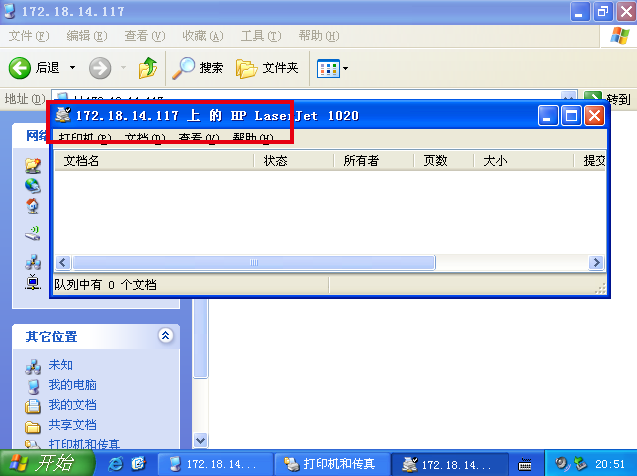Click the queue's left scroll arrow
This screenshot has width=637, height=476.
[63, 263]
